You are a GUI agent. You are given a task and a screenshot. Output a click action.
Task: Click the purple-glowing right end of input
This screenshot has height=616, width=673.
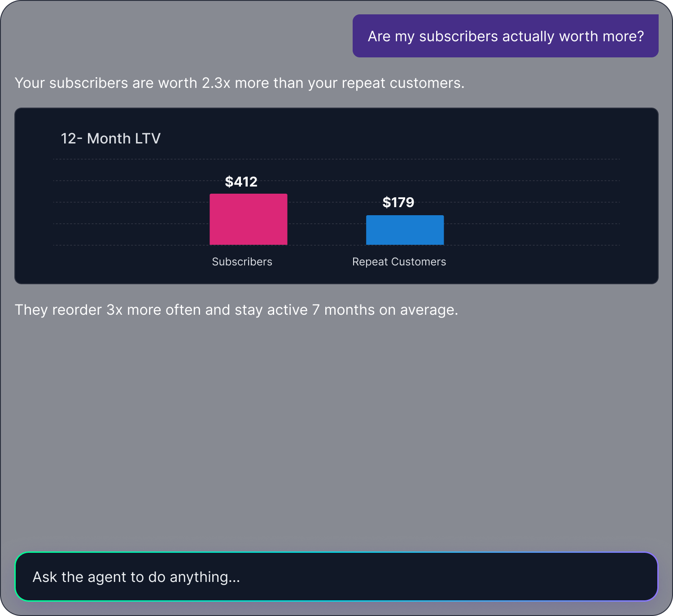[657, 577]
